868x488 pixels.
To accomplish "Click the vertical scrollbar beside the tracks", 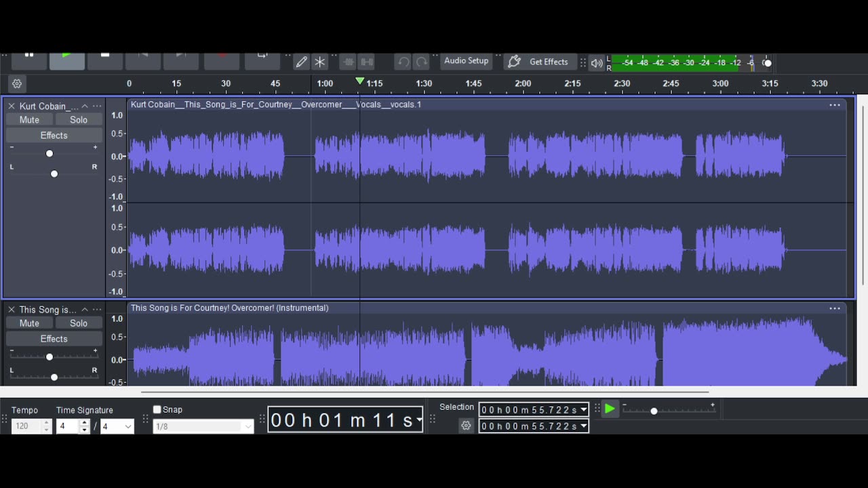I will (x=863, y=195).
